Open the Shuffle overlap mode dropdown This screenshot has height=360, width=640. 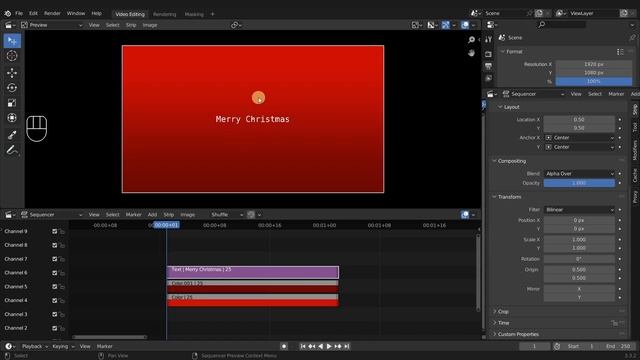click(227, 215)
